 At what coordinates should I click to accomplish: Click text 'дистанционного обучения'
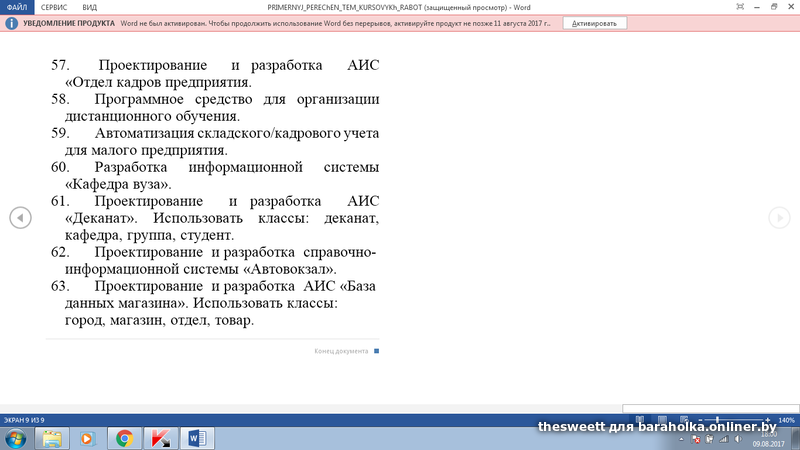point(152,116)
